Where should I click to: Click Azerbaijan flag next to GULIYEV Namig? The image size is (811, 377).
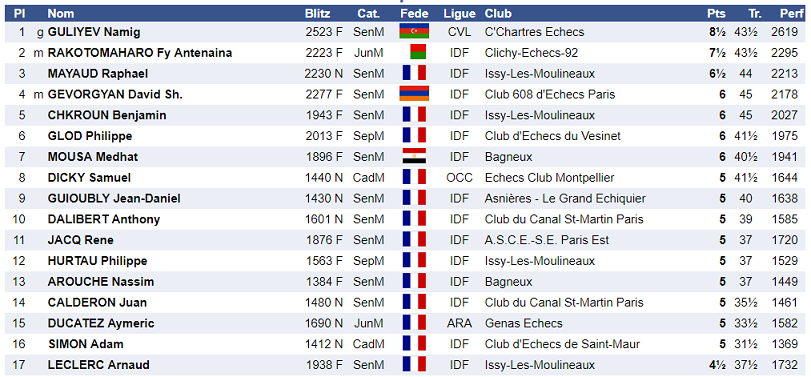(x=414, y=32)
